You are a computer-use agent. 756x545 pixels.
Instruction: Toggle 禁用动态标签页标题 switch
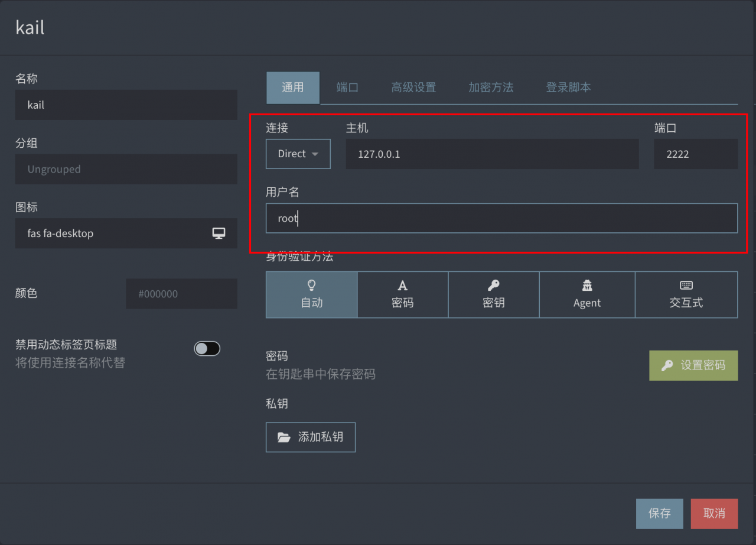tap(207, 349)
